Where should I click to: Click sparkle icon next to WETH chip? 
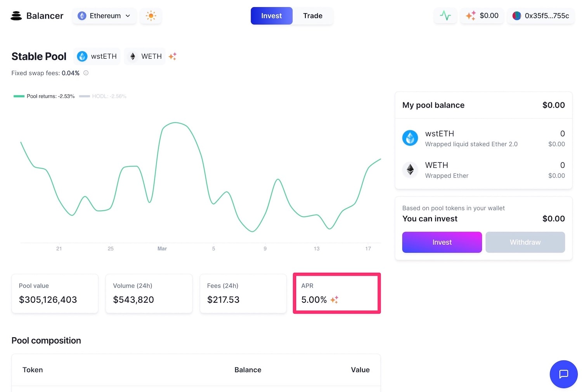pyautogui.click(x=173, y=56)
